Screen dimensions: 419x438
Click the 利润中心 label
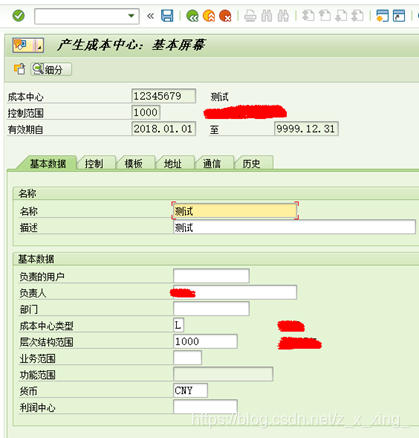(37, 407)
